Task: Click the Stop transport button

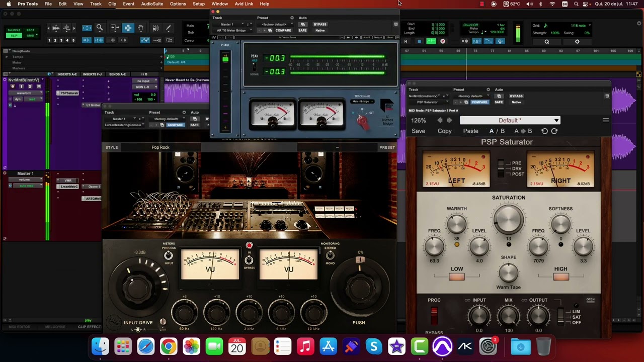Action: pyautogui.click(x=419, y=41)
